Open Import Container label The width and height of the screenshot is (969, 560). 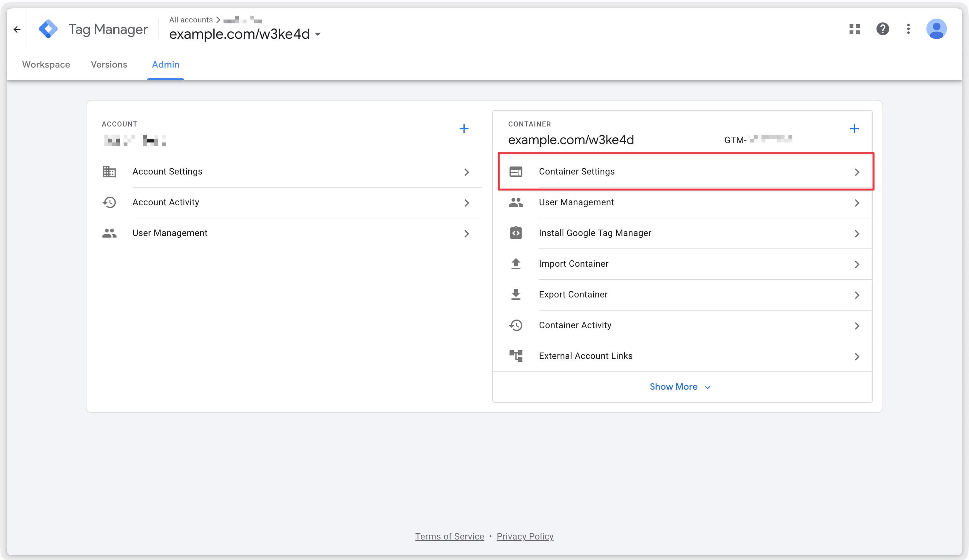573,264
